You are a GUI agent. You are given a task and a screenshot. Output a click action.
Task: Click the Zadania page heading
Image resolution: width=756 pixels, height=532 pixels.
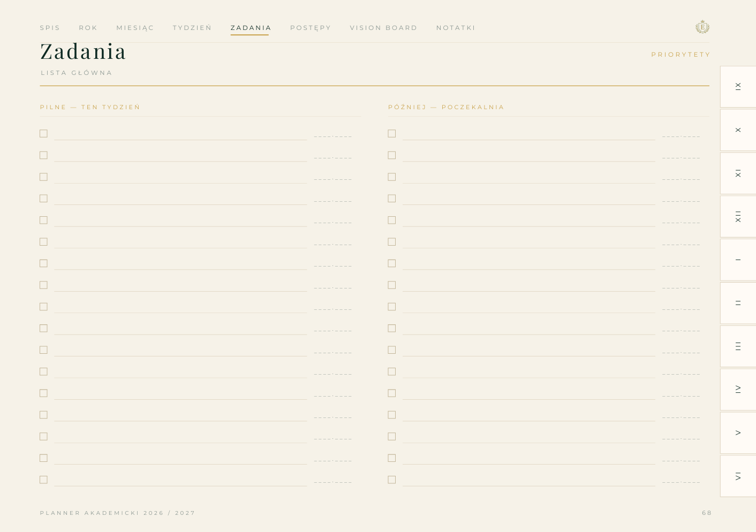83,51
